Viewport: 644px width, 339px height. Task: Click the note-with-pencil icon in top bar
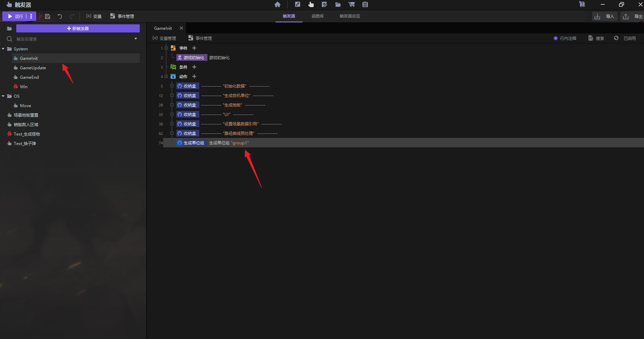[x=324, y=4]
